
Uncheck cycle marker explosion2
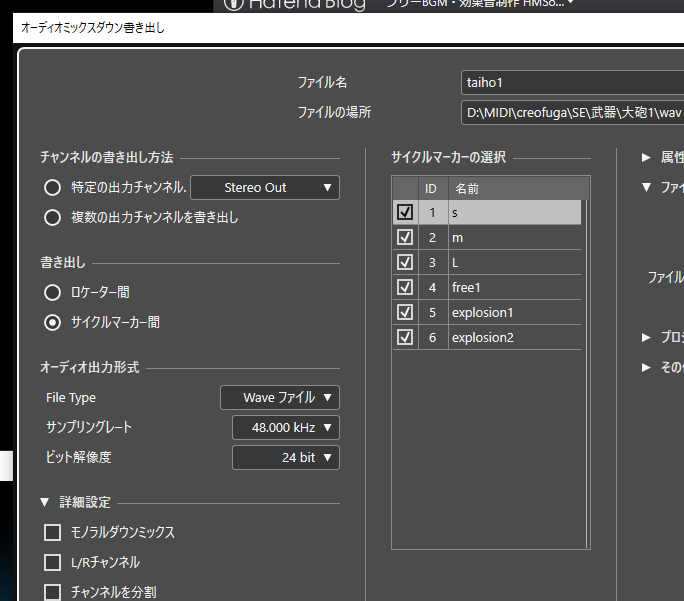[x=405, y=337]
